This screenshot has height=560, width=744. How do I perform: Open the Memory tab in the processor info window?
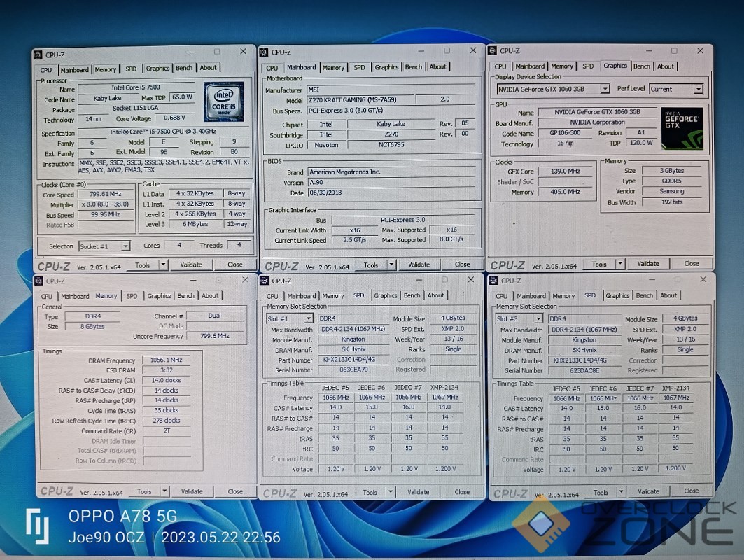(x=106, y=69)
